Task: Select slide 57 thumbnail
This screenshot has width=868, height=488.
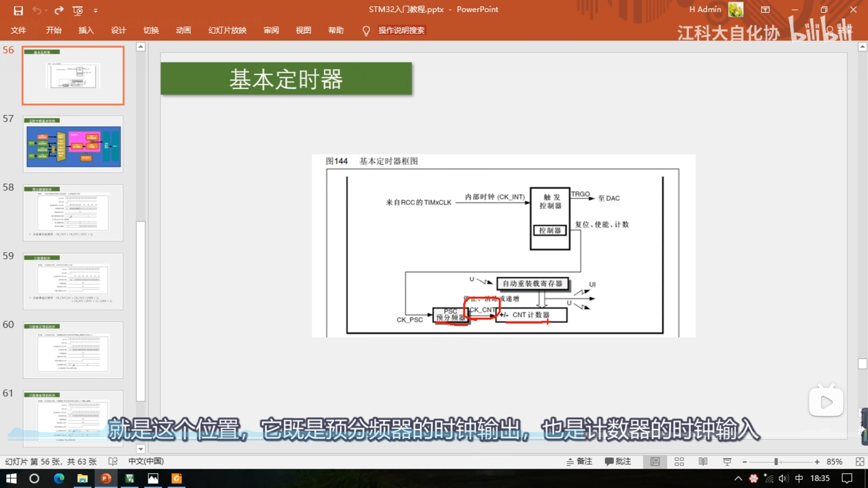Action: pyautogui.click(x=73, y=144)
